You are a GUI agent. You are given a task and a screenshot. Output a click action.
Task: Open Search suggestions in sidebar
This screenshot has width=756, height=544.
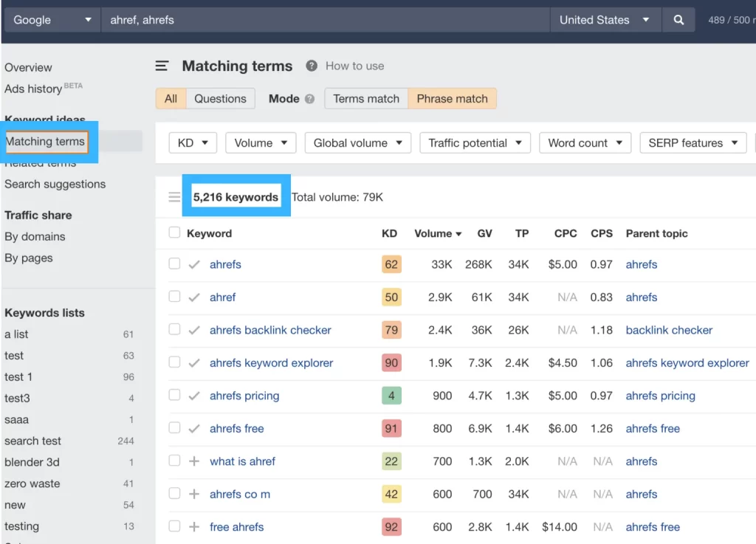point(55,184)
